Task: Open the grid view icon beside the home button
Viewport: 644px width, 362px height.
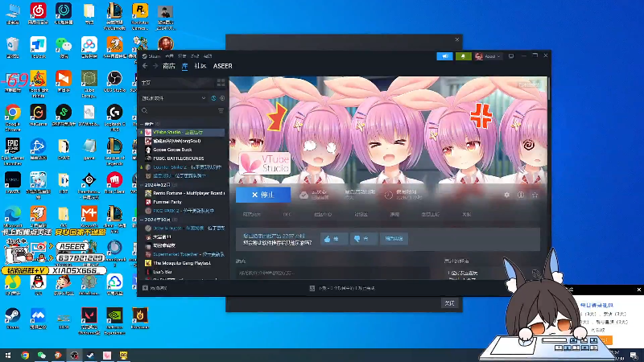Action: (221, 83)
